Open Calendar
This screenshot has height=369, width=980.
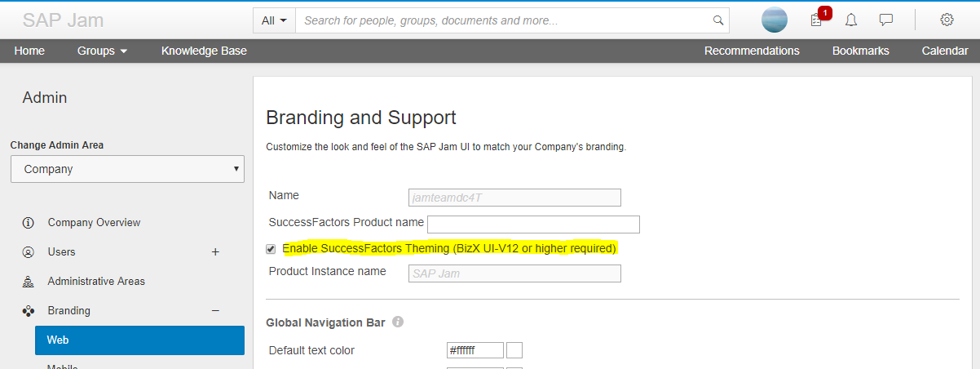pyautogui.click(x=945, y=51)
